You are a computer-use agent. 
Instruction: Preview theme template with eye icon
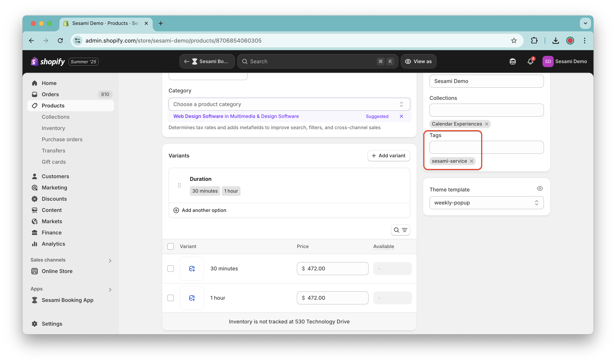pyautogui.click(x=539, y=188)
